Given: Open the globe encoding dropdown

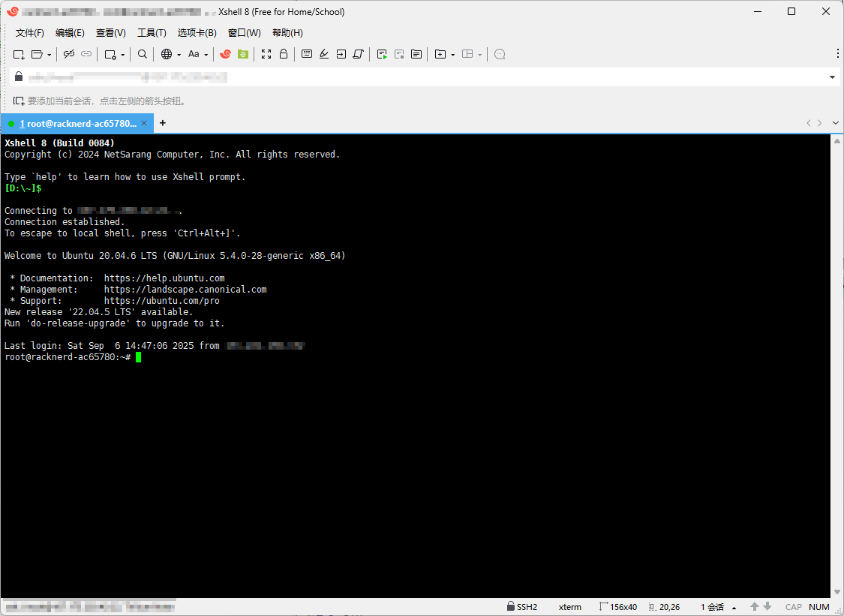Looking at the screenshot, I should click(179, 55).
